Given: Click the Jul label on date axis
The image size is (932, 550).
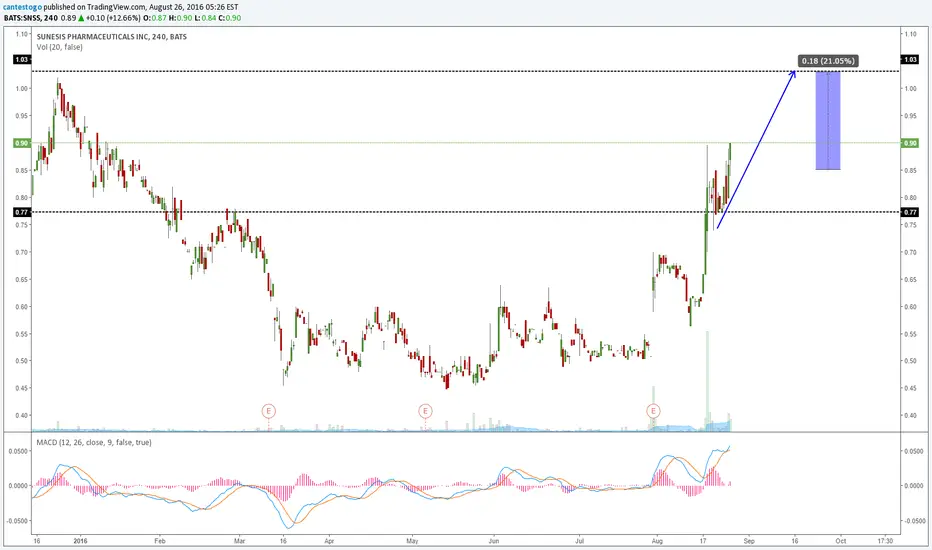Looking at the screenshot, I should click(x=580, y=541).
